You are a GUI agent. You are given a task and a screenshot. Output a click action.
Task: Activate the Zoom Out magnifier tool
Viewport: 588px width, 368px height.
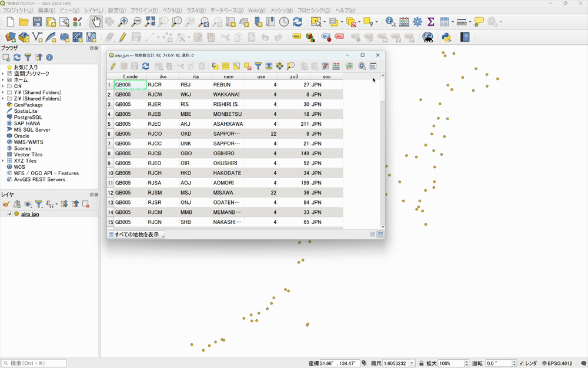[136, 22]
